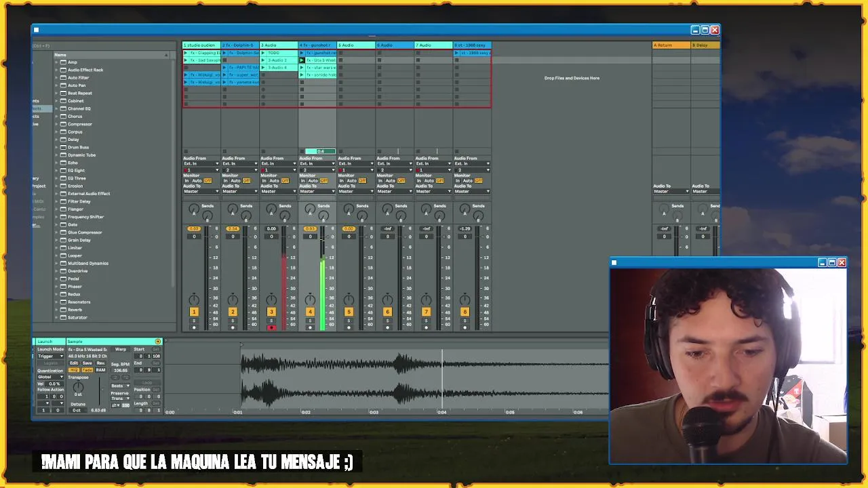Screen dimensions: 868x488
Task: Toggle the HiQ button
Action: (74, 370)
